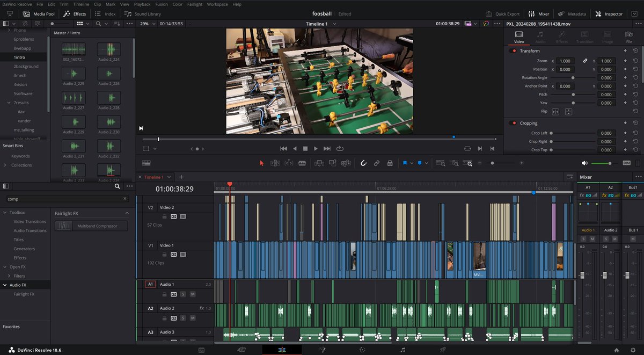Image resolution: width=644 pixels, height=355 pixels.
Task: Click the Zoom X value field
Action: tap(565, 61)
